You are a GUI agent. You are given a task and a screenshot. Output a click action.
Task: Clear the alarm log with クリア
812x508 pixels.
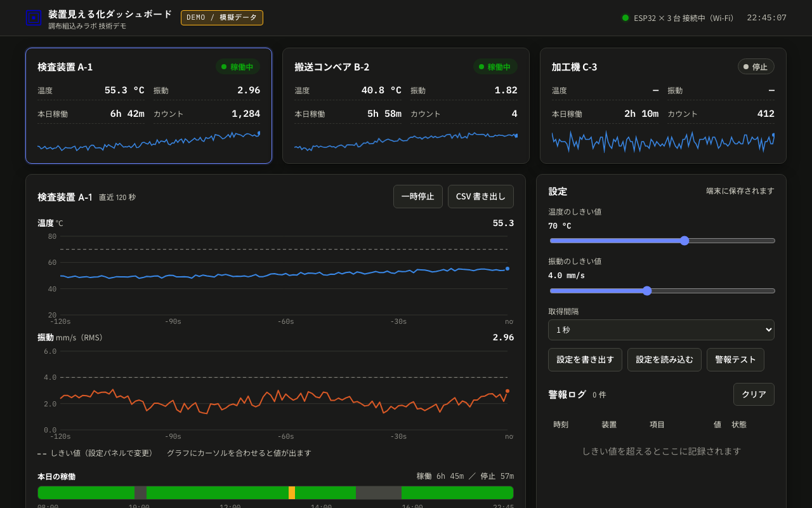(x=754, y=394)
